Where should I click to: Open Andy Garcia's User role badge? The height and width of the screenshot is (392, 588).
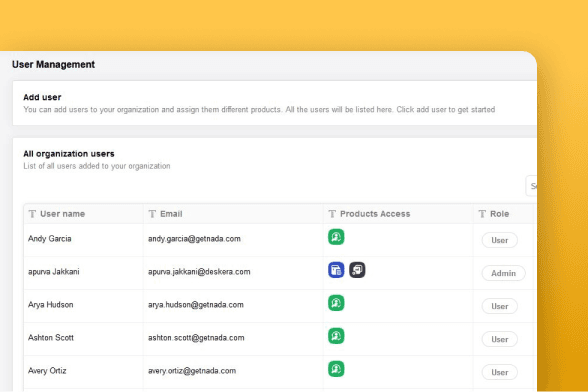pyautogui.click(x=500, y=240)
